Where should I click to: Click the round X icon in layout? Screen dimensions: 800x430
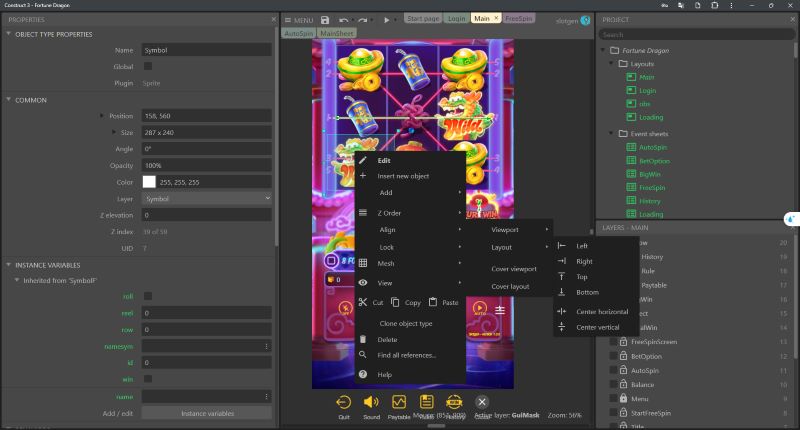click(x=482, y=402)
